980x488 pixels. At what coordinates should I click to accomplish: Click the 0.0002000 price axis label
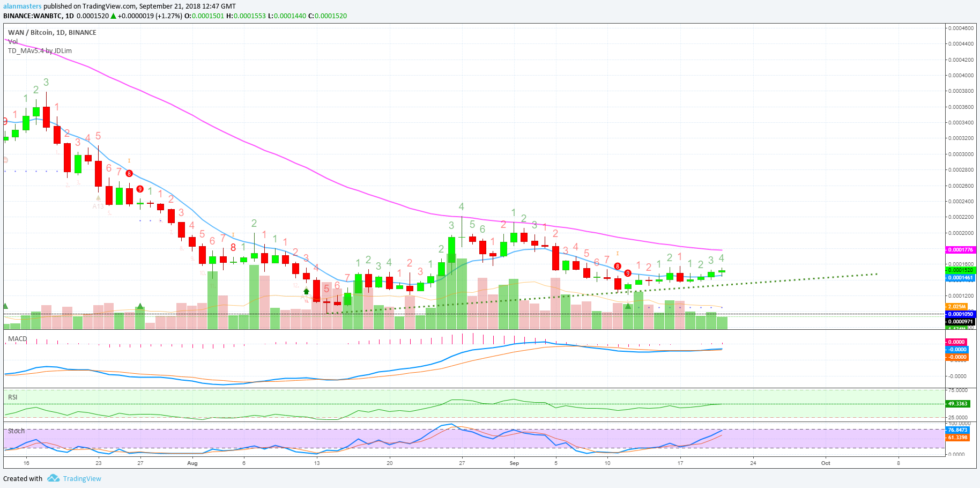coord(961,233)
